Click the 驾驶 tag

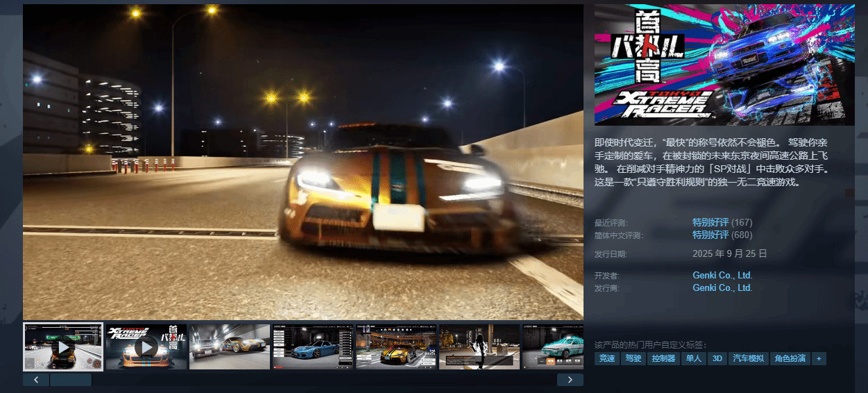tap(633, 359)
